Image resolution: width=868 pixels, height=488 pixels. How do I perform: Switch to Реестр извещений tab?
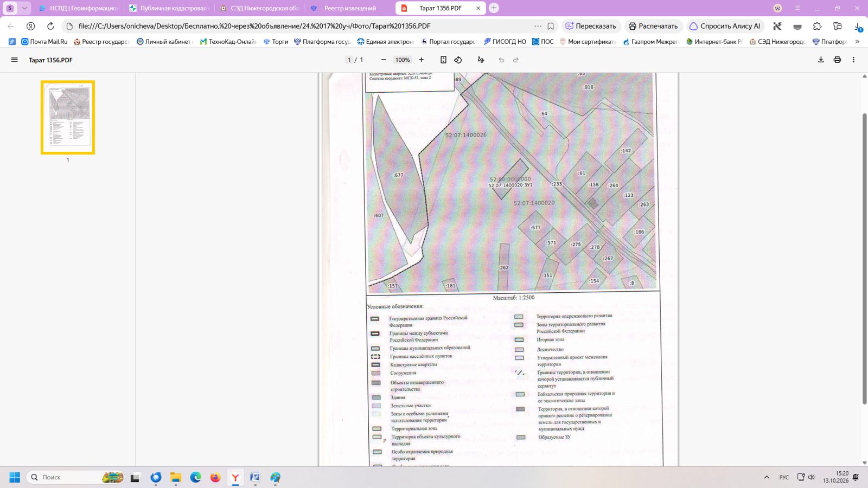click(x=350, y=8)
